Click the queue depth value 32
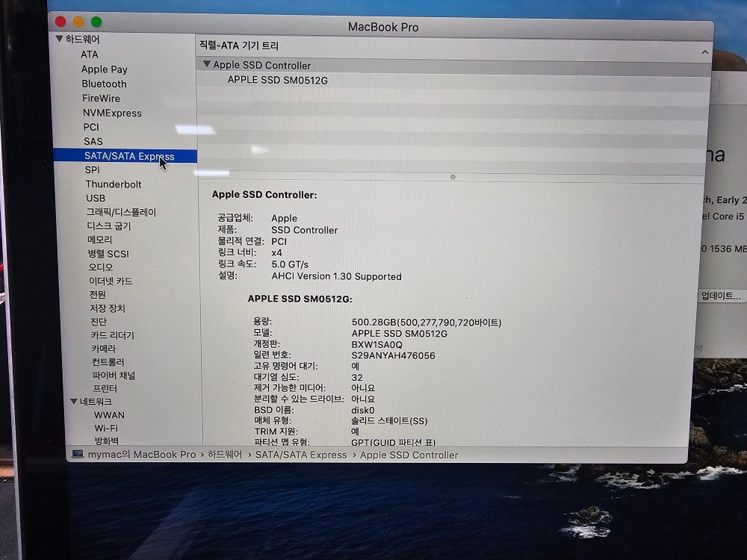Screen dimensions: 747x560 (357, 377)
